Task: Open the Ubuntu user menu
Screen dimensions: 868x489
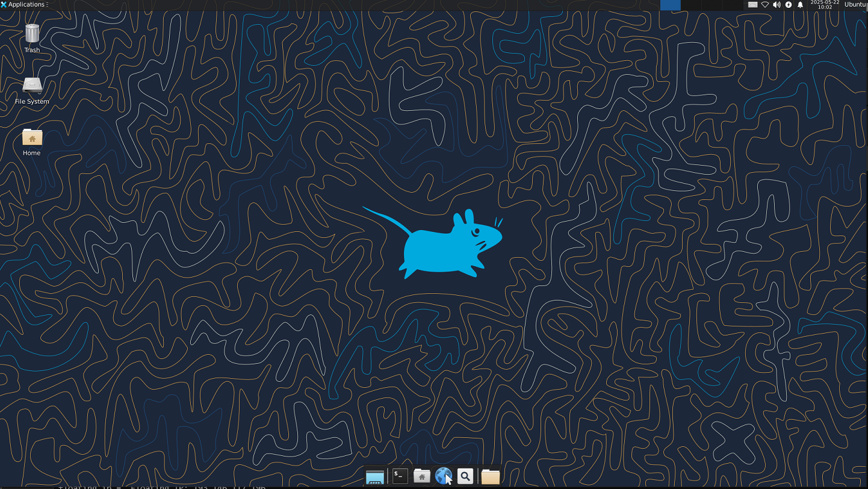Action: (x=855, y=5)
